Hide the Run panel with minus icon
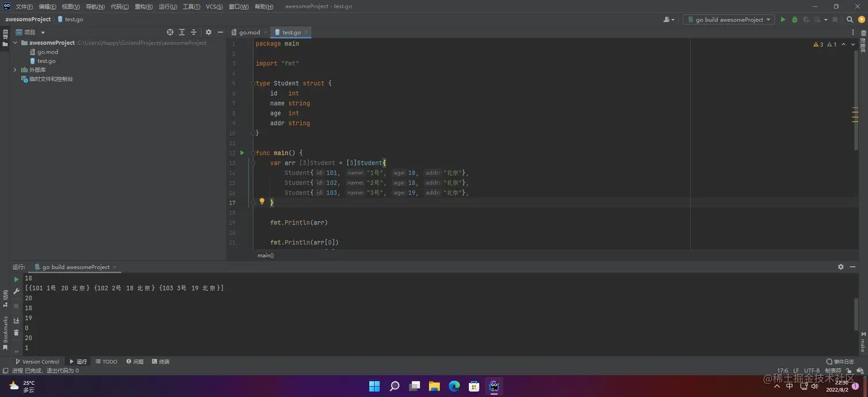This screenshot has height=397, width=868. pos(853,267)
